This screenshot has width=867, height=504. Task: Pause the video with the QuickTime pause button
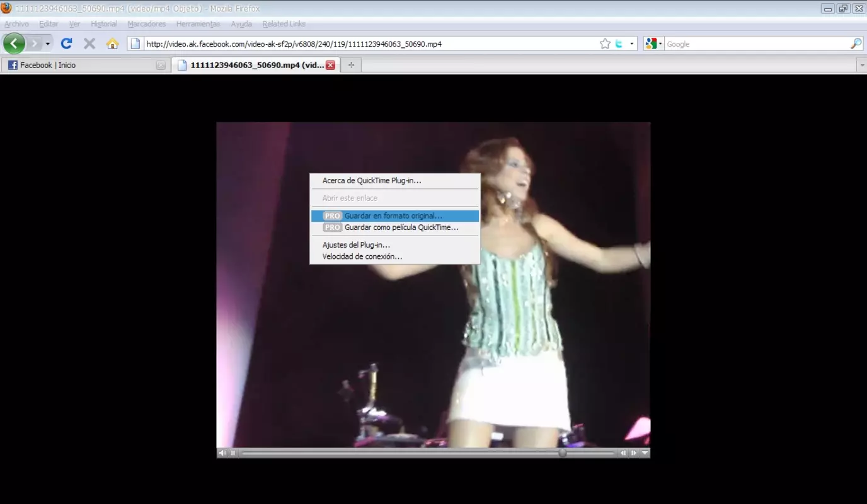click(x=233, y=453)
